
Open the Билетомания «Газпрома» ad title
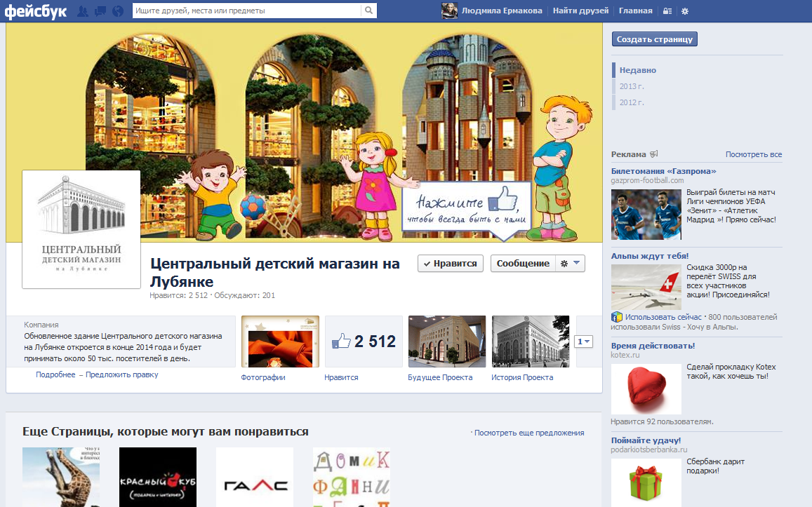coord(663,170)
